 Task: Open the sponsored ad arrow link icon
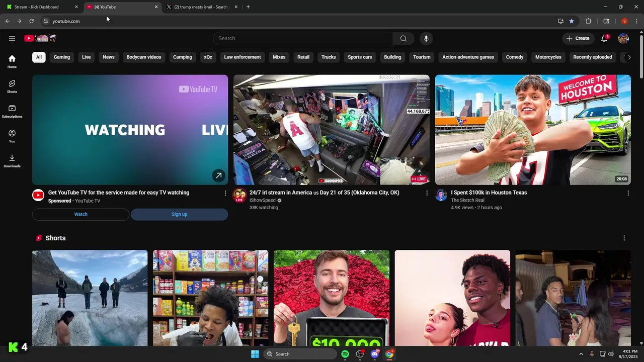[x=218, y=175]
